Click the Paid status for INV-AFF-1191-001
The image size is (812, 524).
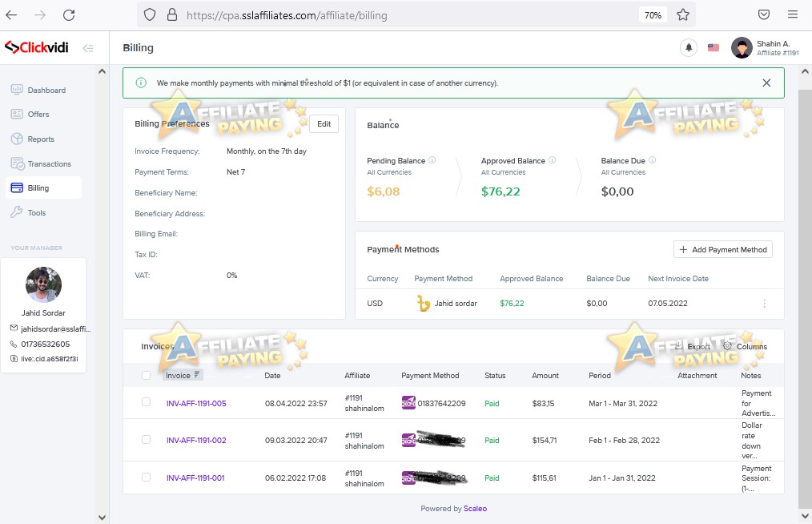point(492,478)
